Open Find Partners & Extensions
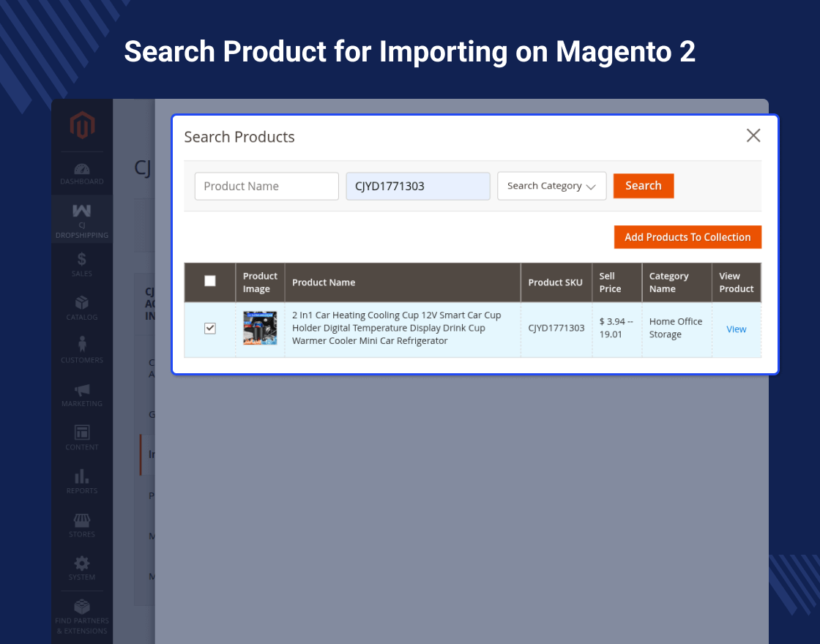The image size is (820, 644). tap(82, 617)
